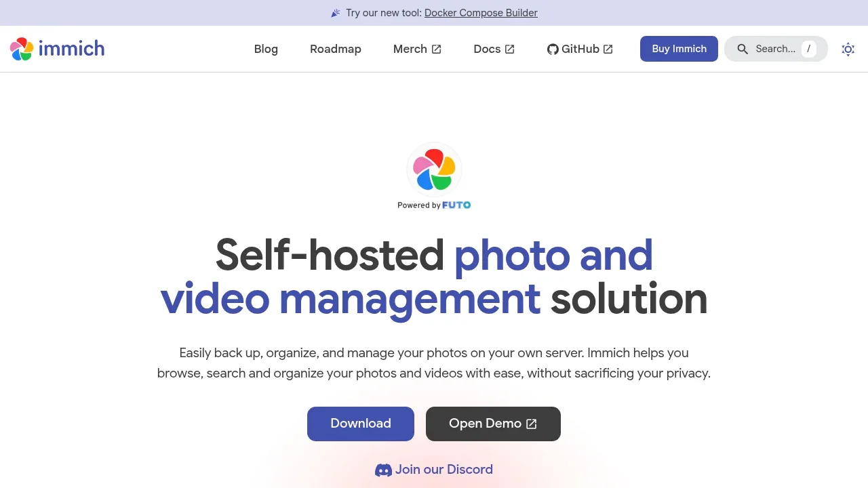
Task: Click the Immich flower logo in navbar
Action: pyautogui.click(x=22, y=49)
